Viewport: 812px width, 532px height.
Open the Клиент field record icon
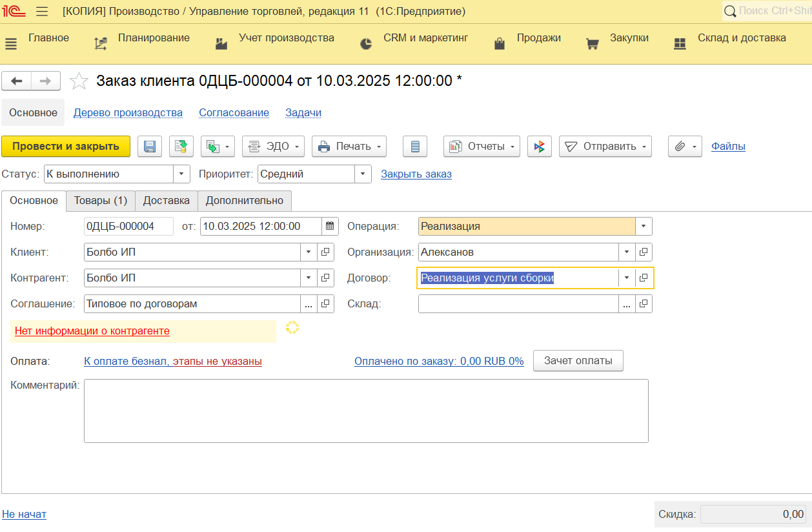tap(325, 252)
